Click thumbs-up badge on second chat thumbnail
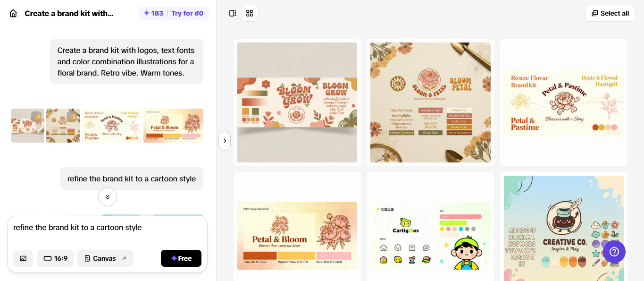Image resolution: width=644 pixels, height=281 pixels. [x=72, y=116]
